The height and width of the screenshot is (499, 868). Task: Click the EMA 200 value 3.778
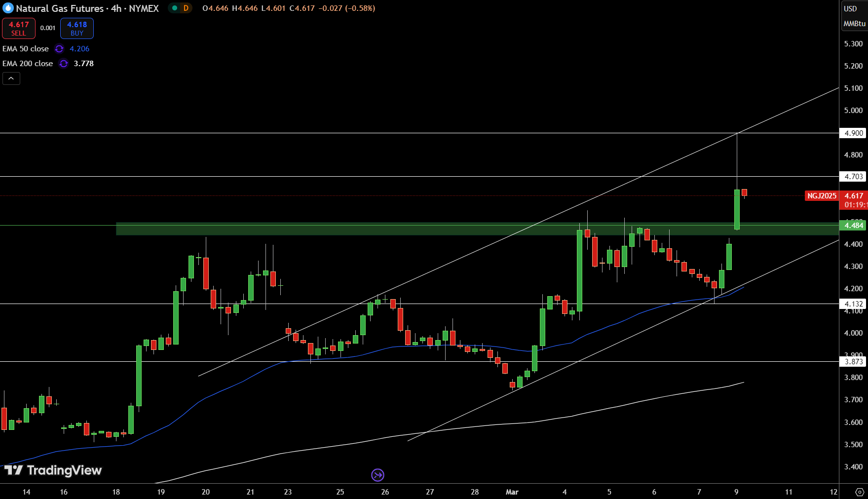coord(84,64)
